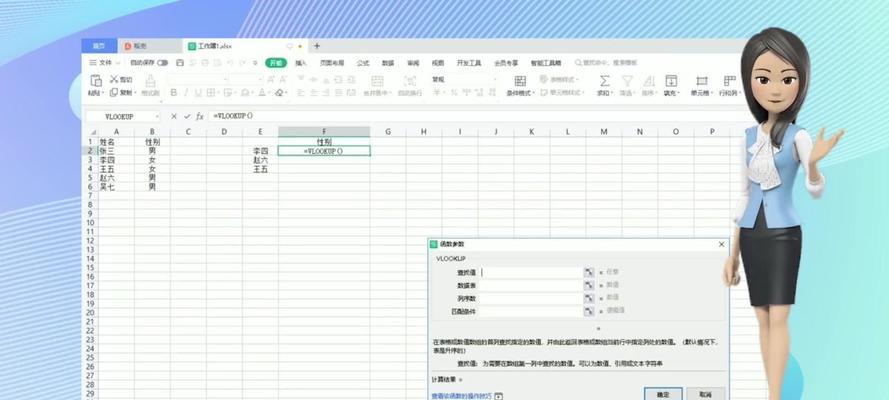Toggle Italic formatting
This screenshot has height=400, width=889.
pyautogui.click(x=187, y=92)
